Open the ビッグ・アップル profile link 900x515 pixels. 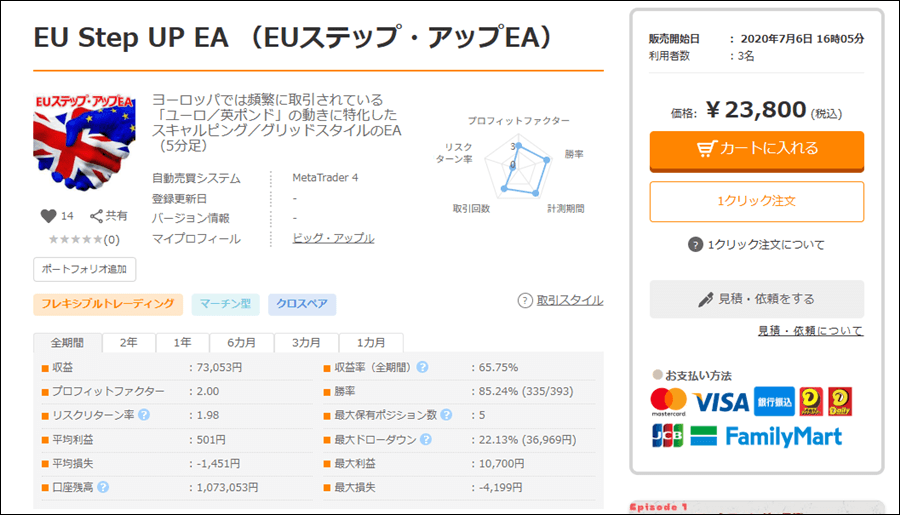click(333, 239)
